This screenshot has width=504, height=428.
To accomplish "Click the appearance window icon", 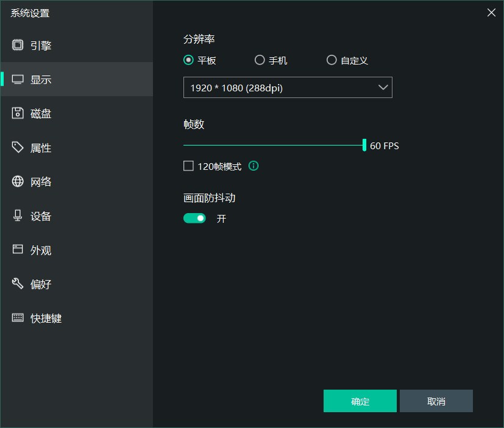I will click(x=18, y=250).
